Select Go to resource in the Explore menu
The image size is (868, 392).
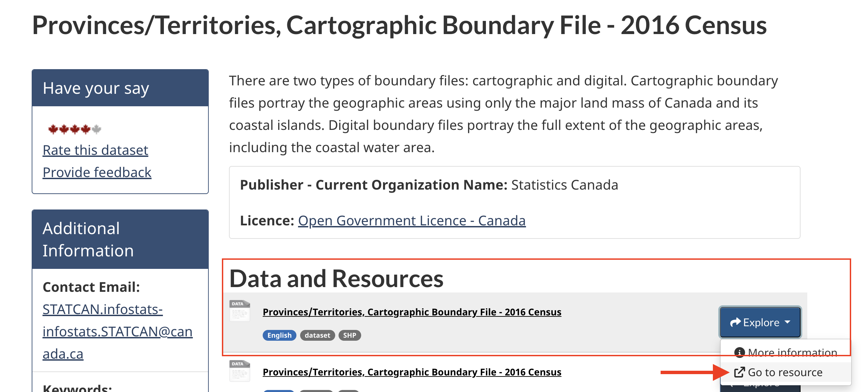click(785, 372)
